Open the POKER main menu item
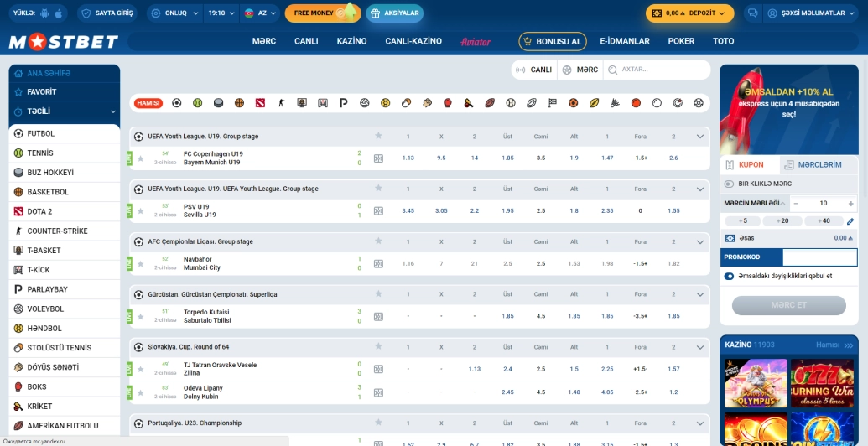868x446 pixels. (x=681, y=41)
